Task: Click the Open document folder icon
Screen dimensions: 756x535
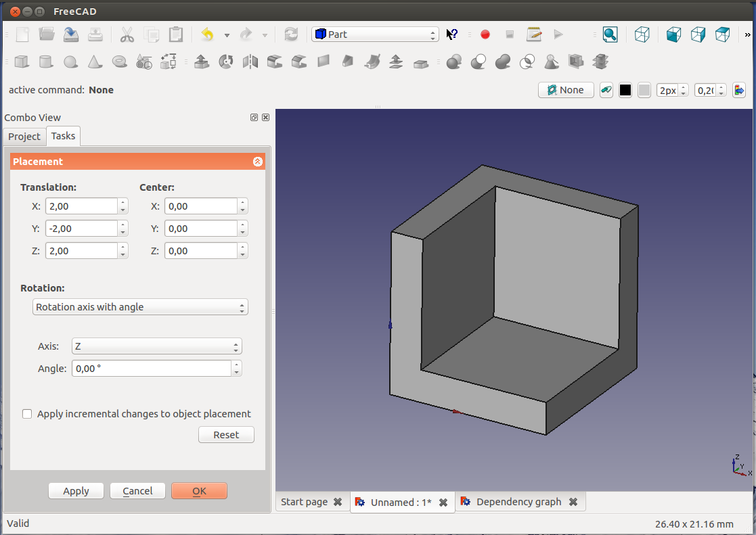Action: (x=47, y=34)
